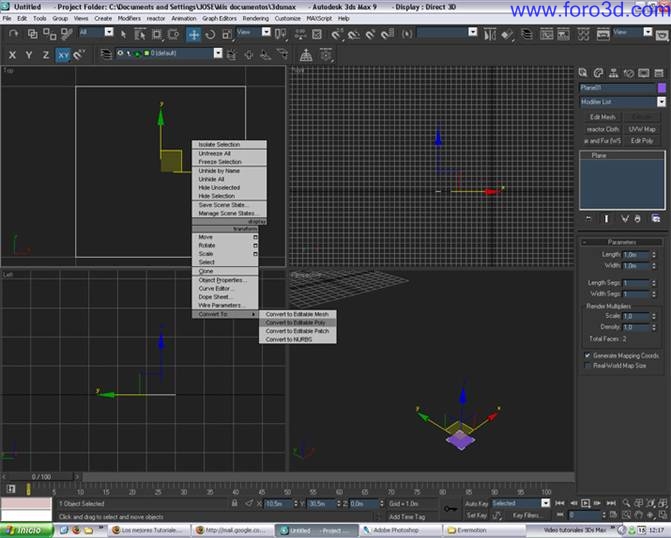Viewport: 671px width, 538px height.
Task: Open the Material Editor icon
Action: (584, 34)
